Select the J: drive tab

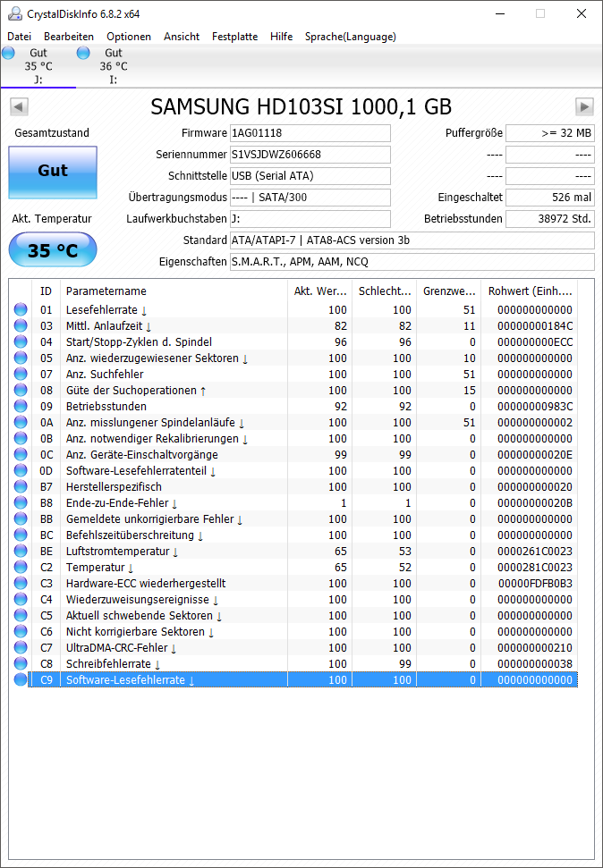(x=38, y=66)
